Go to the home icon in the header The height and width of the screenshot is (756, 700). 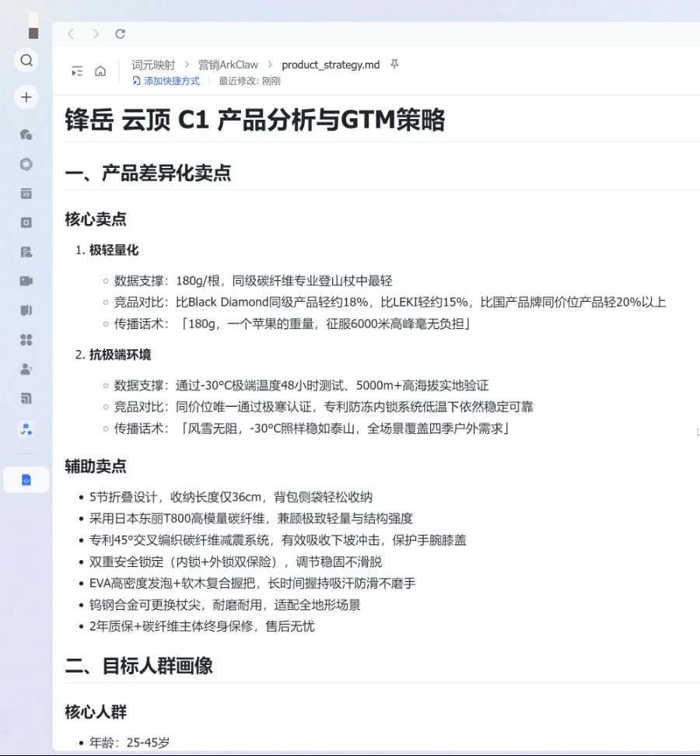pos(100,72)
